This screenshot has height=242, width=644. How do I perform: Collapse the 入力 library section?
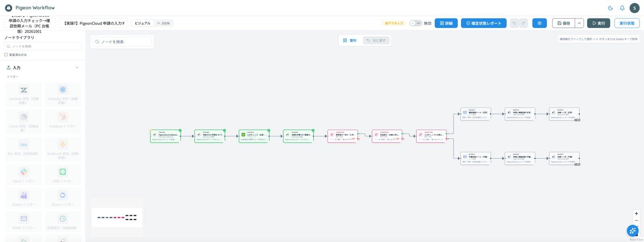77,68
